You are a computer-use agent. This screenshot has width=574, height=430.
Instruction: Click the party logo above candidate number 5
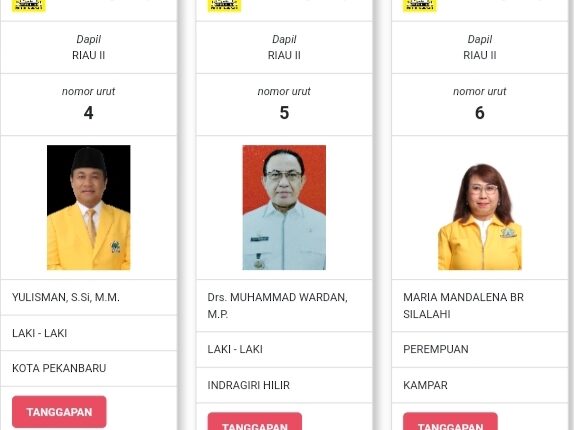coord(224,6)
